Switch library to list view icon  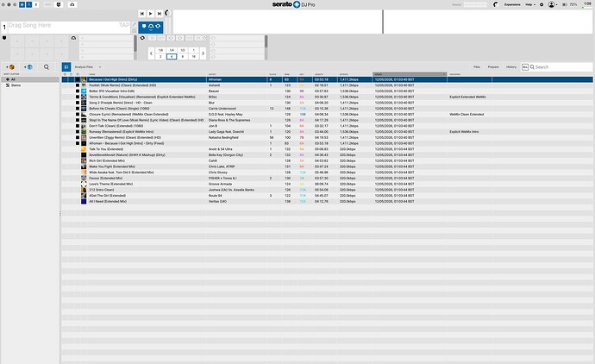[66, 66]
